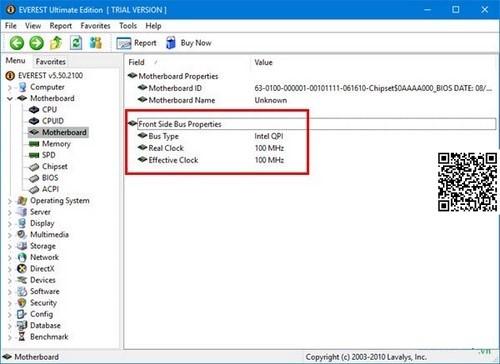500x364 pixels.
Task: Expand the Operating System node
Action: tap(10, 201)
